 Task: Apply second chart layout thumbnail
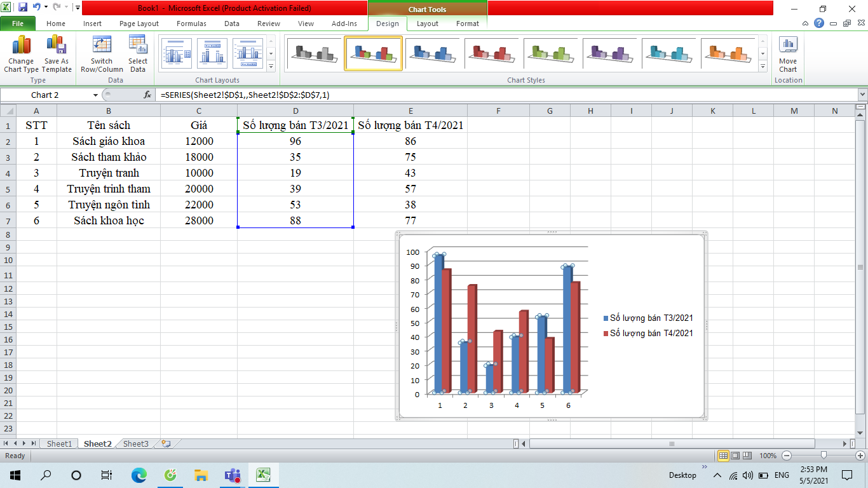(212, 53)
